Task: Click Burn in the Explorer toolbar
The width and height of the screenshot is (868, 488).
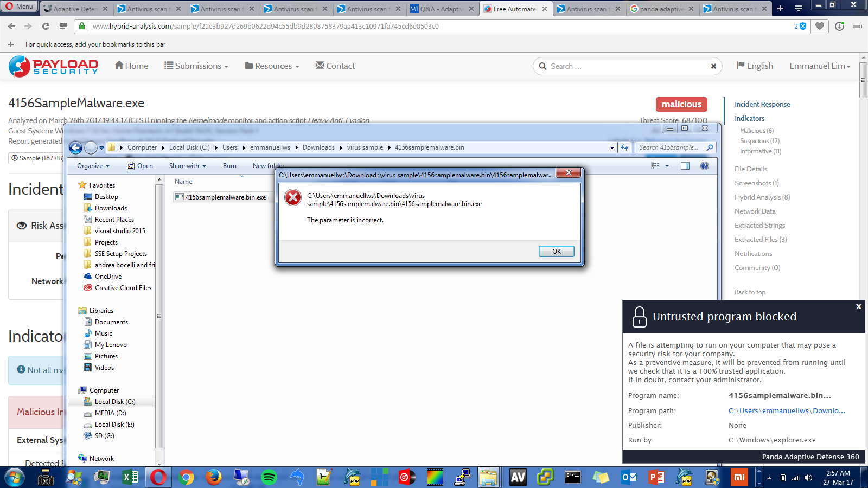Action: pyautogui.click(x=229, y=166)
